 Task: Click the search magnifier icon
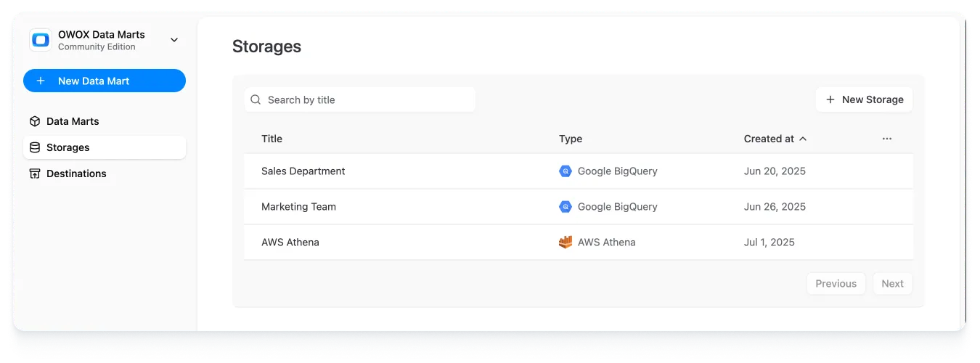pos(256,99)
